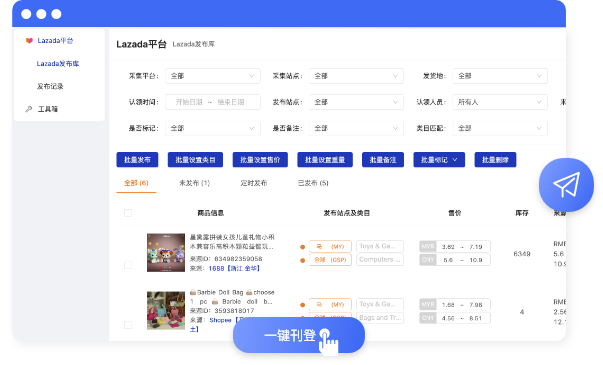
Task: Tick the checkbox for the Barbie Doll Bag row
Action: pos(128,325)
